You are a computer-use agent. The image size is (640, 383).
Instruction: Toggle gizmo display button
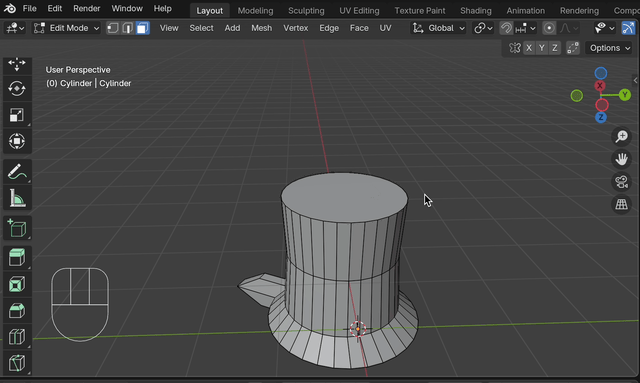coord(628,28)
